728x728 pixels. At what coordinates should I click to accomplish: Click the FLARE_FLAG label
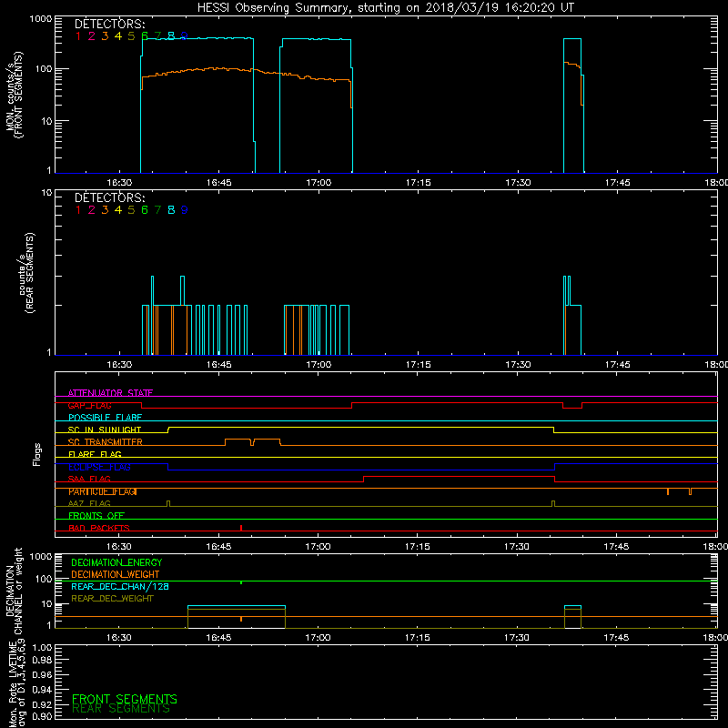point(95,454)
